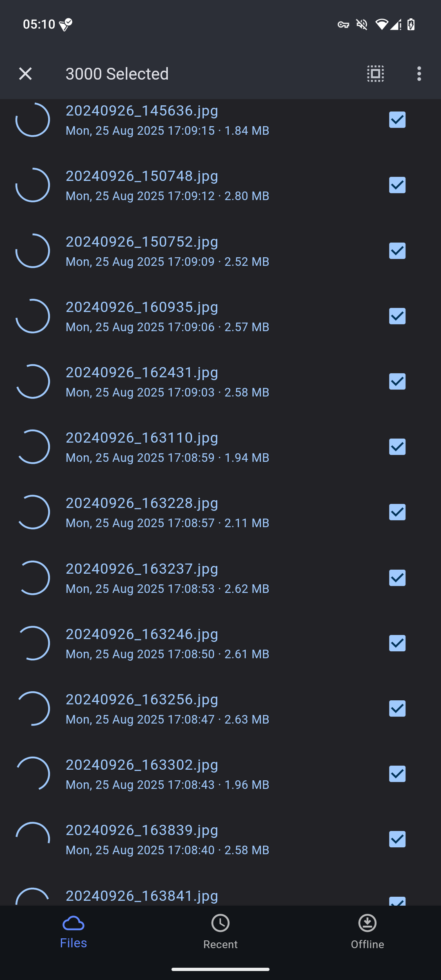
Task: Deselect the 20240926_163302.jpg checkbox
Action: [x=397, y=774]
